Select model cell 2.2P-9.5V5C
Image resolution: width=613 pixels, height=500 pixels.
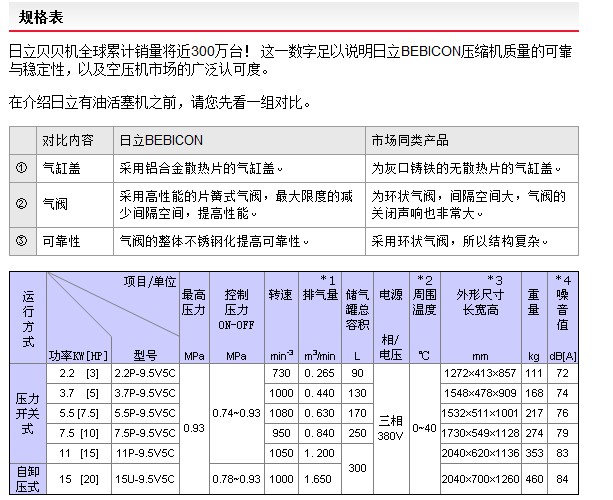click(x=145, y=373)
